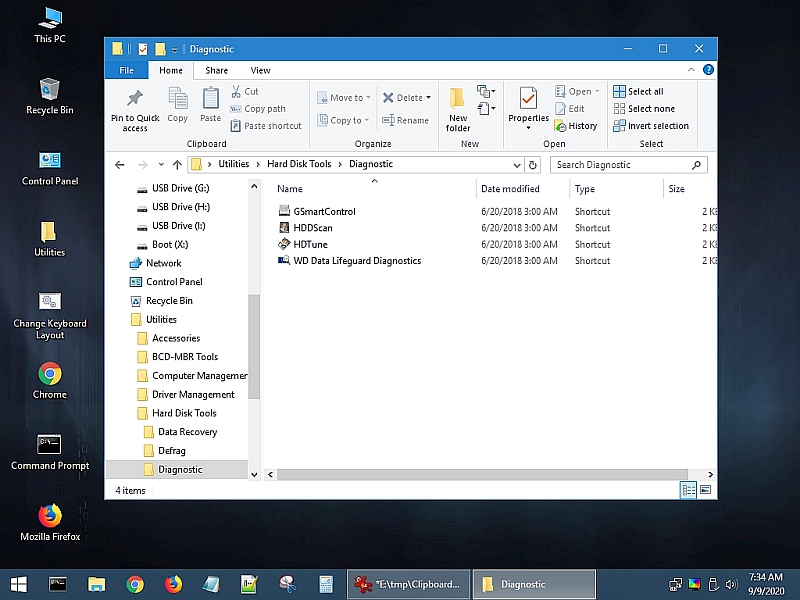800x600 pixels.
Task: Click the Properties checkmark icon
Action: click(x=528, y=98)
